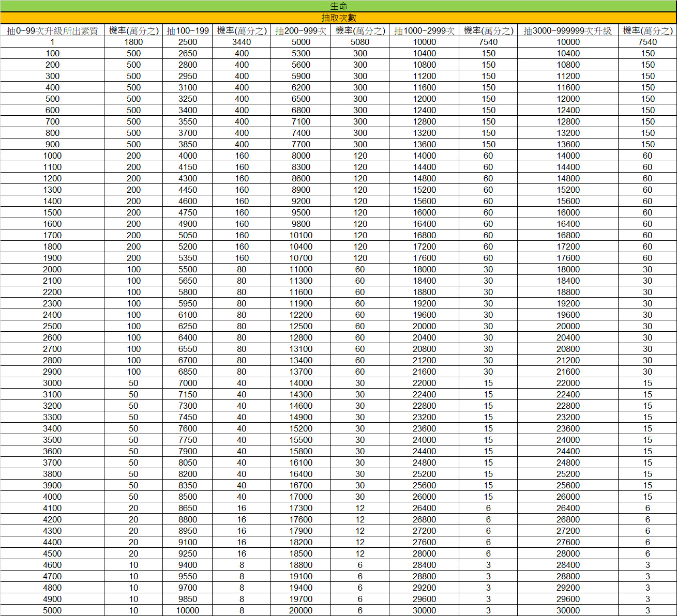Select the cell with value 18500

[300, 553]
